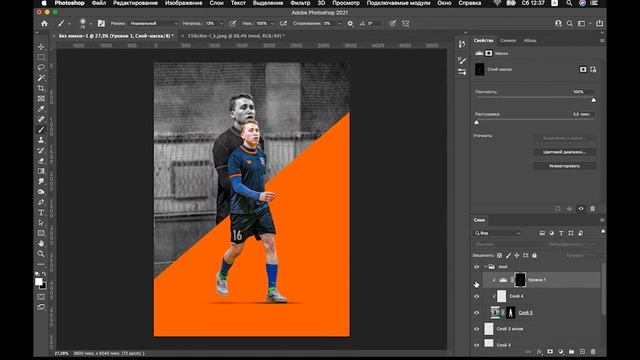Open the workspace switcher icon
This screenshot has height=360, width=640.
click(582, 24)
